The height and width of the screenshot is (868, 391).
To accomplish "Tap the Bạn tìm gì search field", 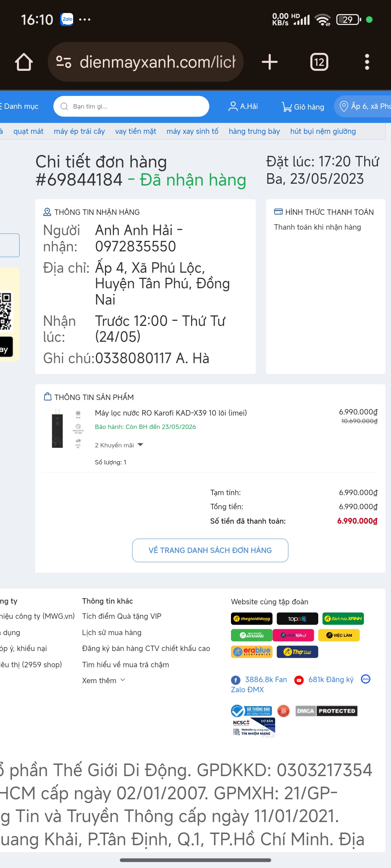I will 131,106.
